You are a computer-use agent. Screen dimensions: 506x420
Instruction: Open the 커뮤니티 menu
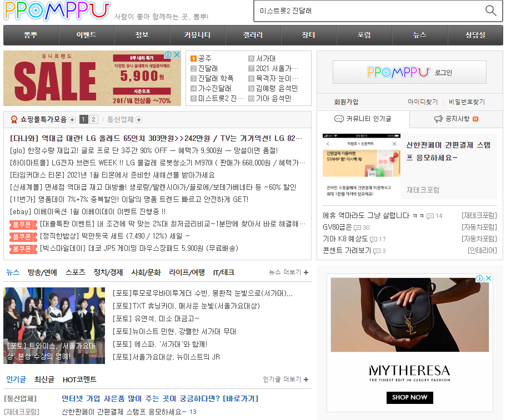tap(198, 35)
